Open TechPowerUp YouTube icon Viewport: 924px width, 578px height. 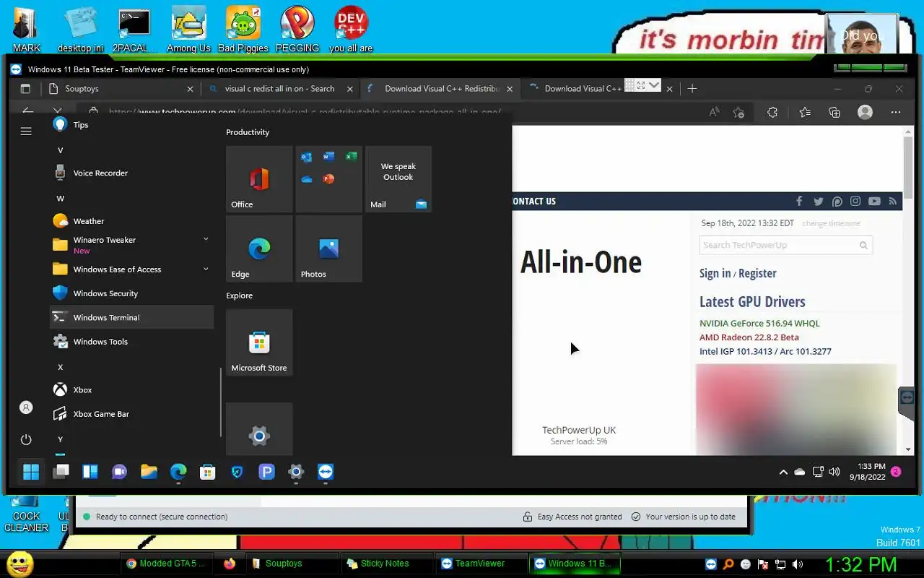874,202
